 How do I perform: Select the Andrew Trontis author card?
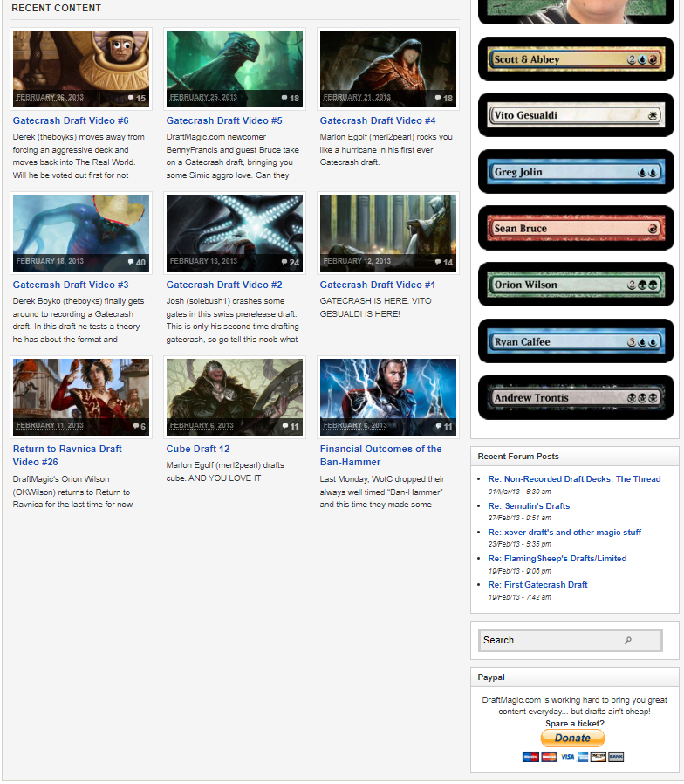[x=576, y=397]
